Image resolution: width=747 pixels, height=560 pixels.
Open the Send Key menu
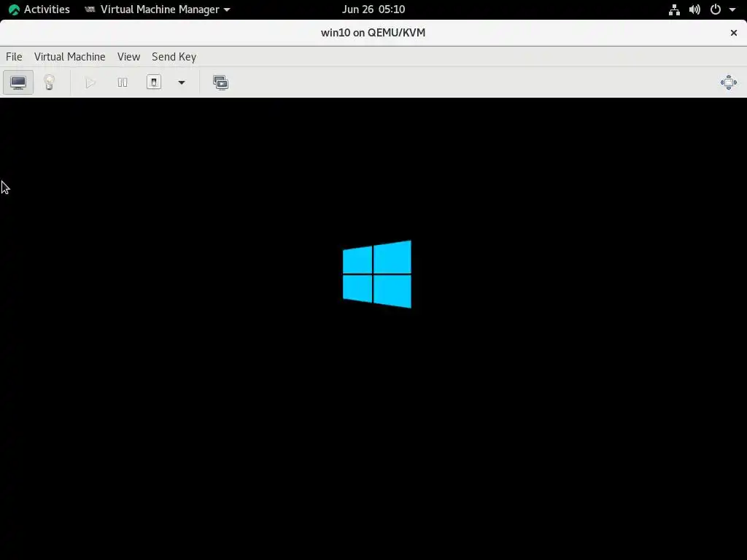pos(174,57)
